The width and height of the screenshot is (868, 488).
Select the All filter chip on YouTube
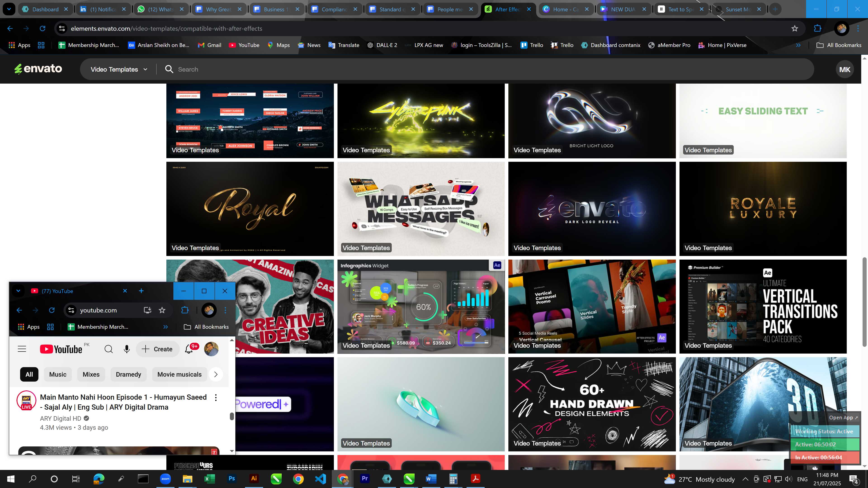[x=29, y=374]
